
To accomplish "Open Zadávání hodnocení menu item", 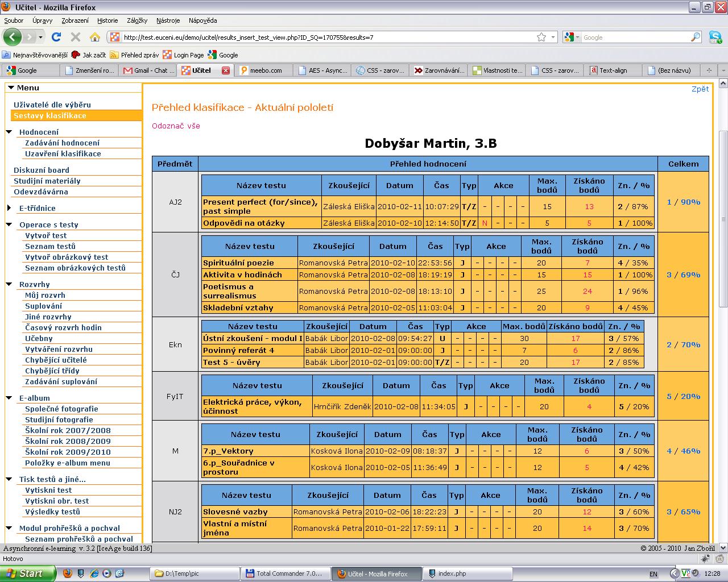I will 62,143.
